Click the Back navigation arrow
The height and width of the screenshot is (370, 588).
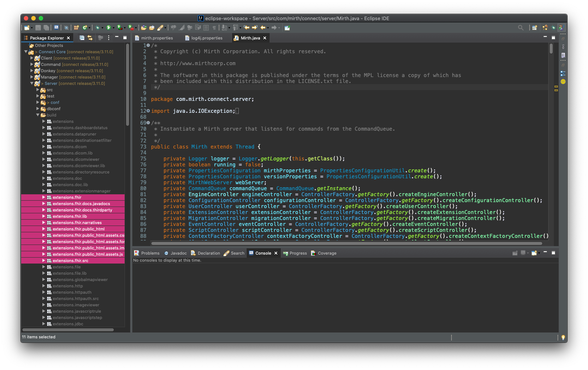(263, 28)
